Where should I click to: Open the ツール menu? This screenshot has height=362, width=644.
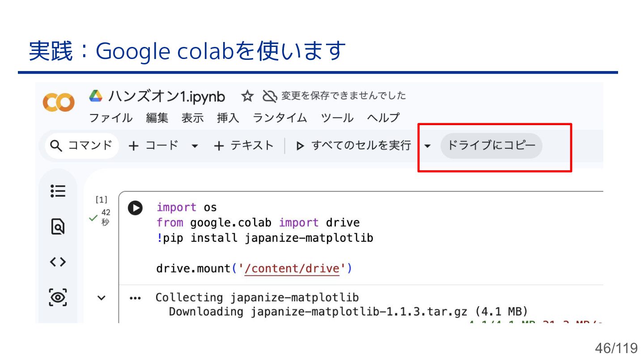click(337, 118)
